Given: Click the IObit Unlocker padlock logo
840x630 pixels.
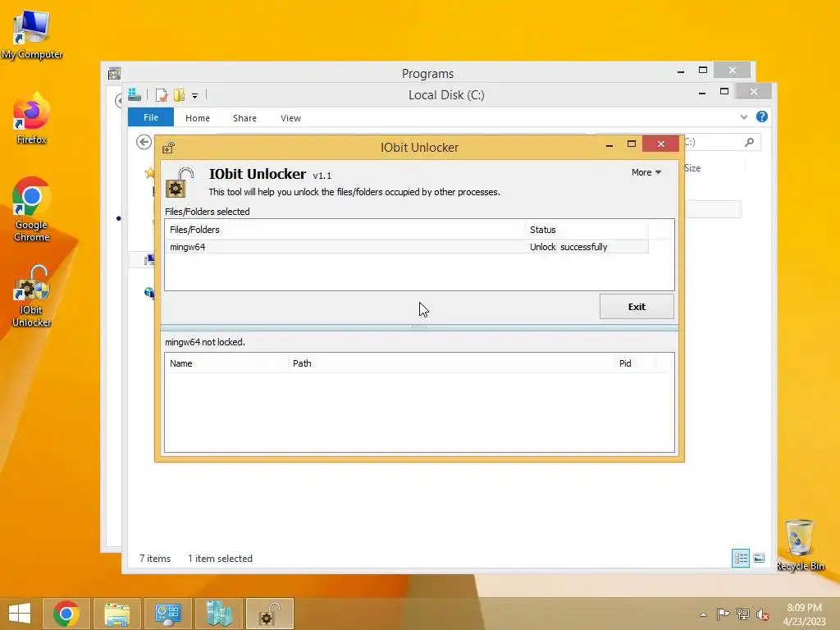Looking at the screenshot, I should tap(179, 183).
